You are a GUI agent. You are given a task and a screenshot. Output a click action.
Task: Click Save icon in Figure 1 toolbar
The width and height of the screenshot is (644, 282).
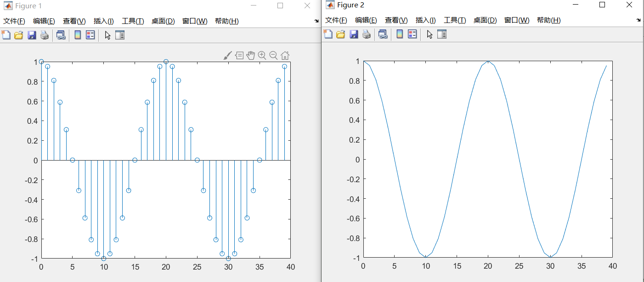tap(32, 35)
